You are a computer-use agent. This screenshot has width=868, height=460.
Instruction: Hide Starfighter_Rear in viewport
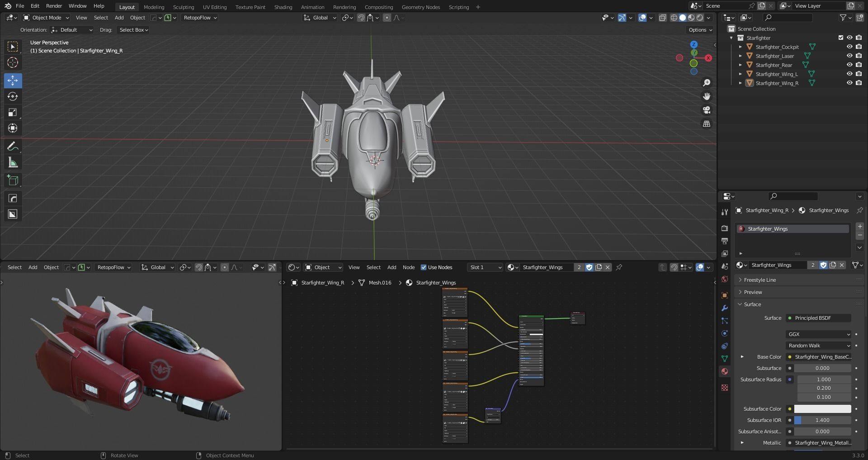pyautogui.click(x=849, y=65)
